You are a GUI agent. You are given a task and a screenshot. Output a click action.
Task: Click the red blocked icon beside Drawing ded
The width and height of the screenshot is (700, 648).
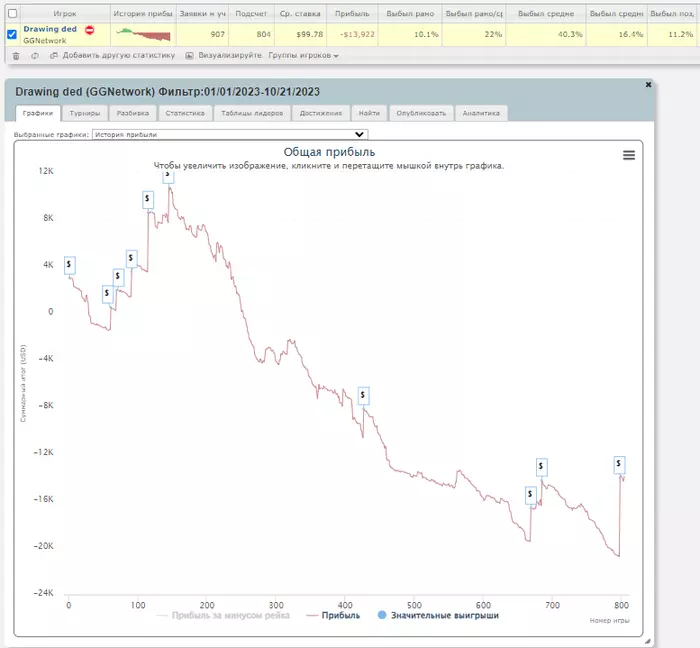point(90,30)
